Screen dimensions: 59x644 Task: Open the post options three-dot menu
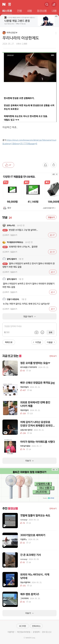click(56, 33)
